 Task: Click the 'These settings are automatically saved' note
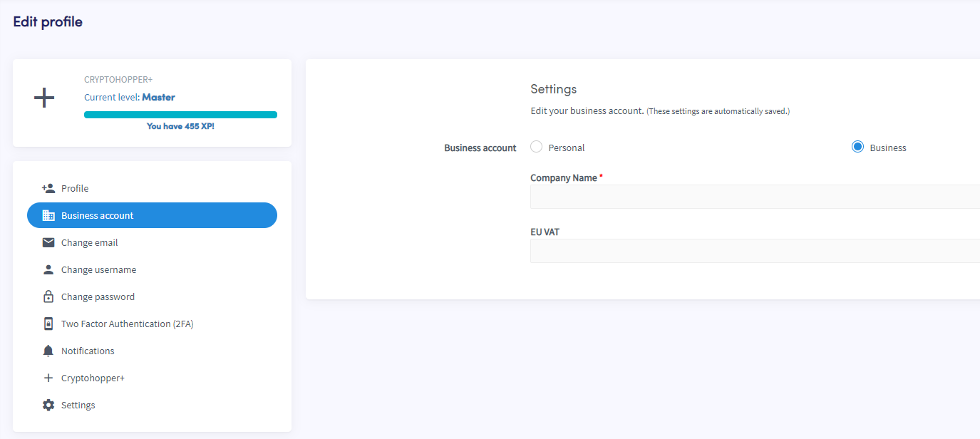pyautogui.click(x=718, y=112)
